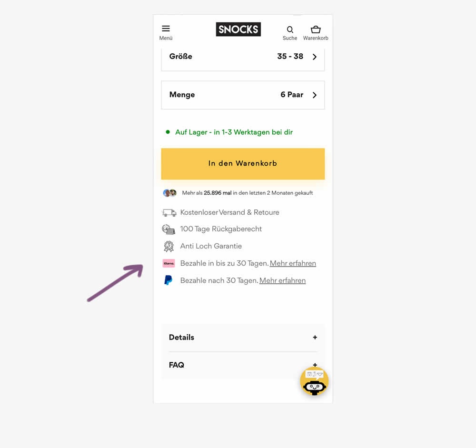476x448 pixels.
Task: Open the hamburger Menü icon
Action: (x=166, y=29)
